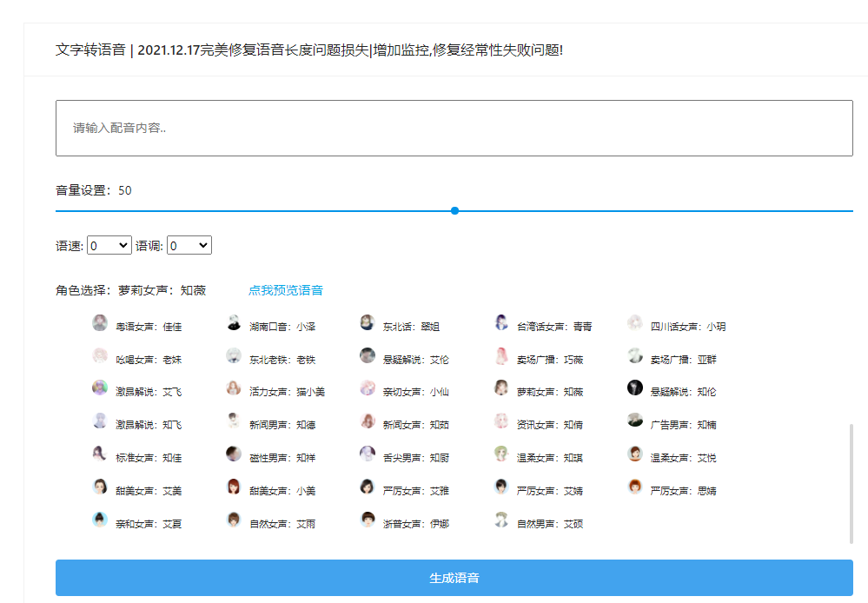
Task: Pick the 舌尖男声：知厨 avatar
Action: 368,454
